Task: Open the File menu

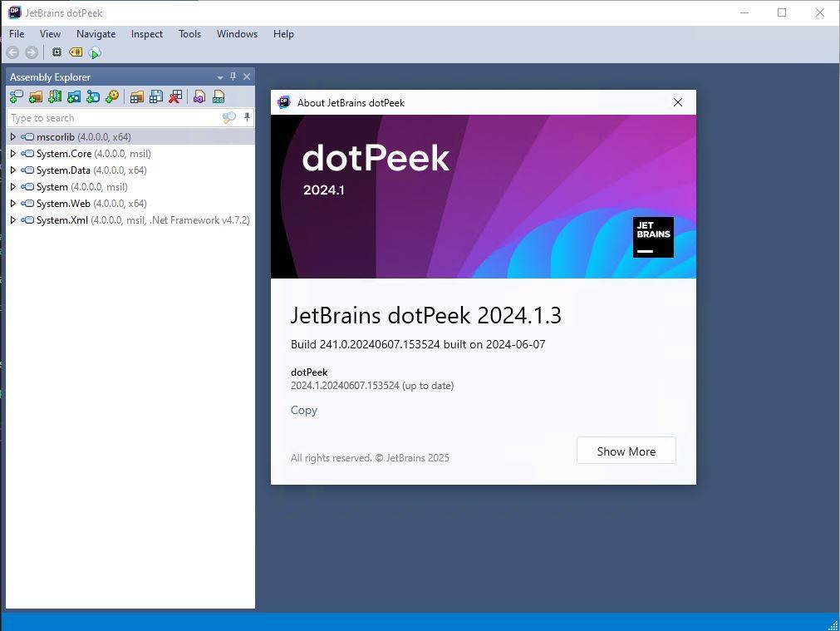Action: pyautogui.click(x=17, y=34)
